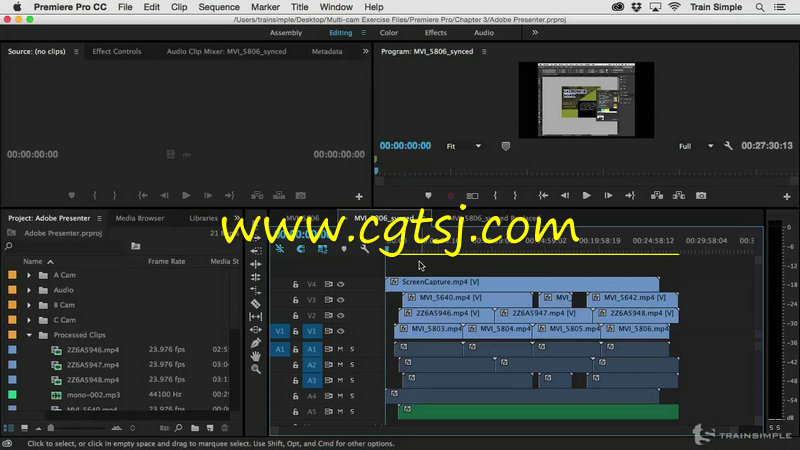Toggle V1 track output eye
This screenshot has height=450, width=800.
pos(341,331)
